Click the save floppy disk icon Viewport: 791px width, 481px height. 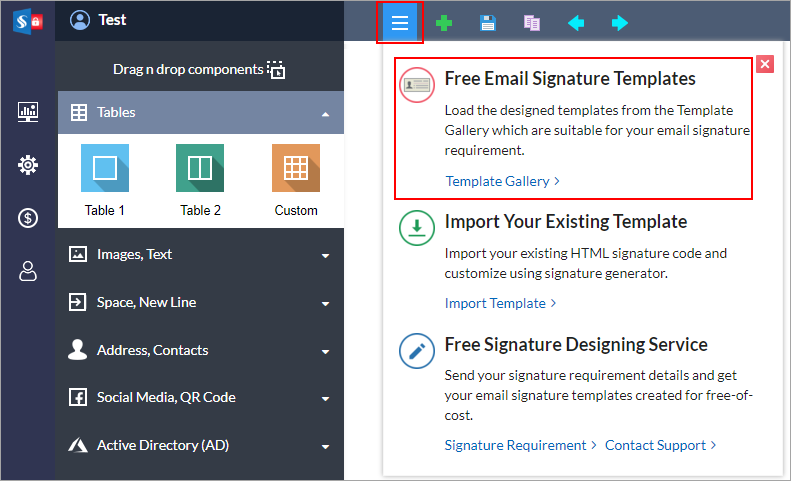tap(488, 23)
